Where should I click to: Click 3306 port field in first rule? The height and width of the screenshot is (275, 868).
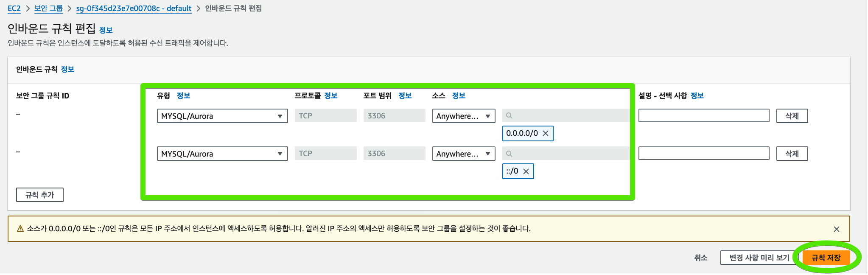pos(395,115)
